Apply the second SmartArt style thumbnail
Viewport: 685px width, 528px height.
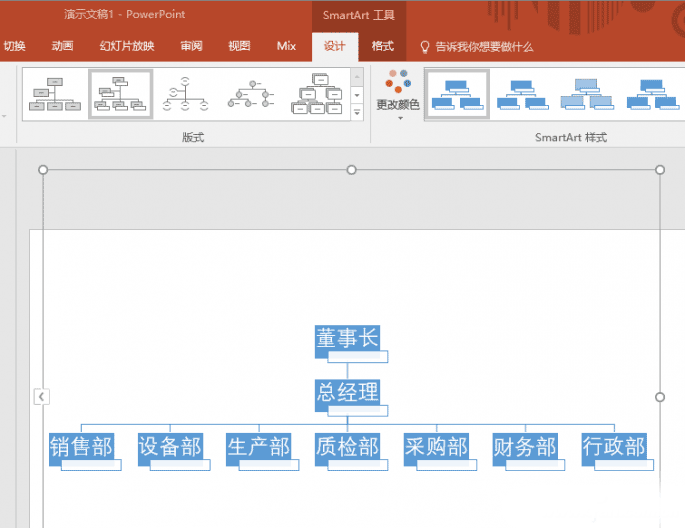(522, 94)
